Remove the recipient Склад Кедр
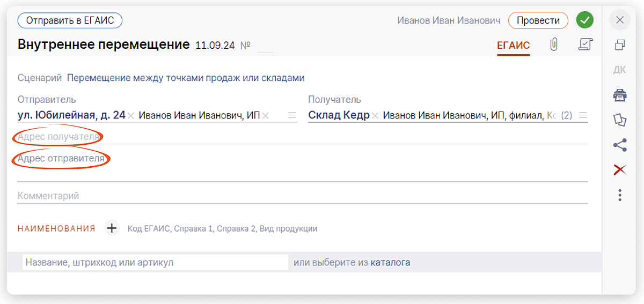 (x=375, y=115)
